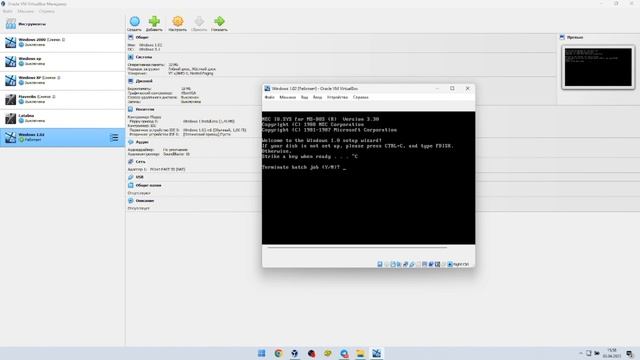Click the Right Ctrl host key indicator
The image size is (640, 360).
point(458,264)
